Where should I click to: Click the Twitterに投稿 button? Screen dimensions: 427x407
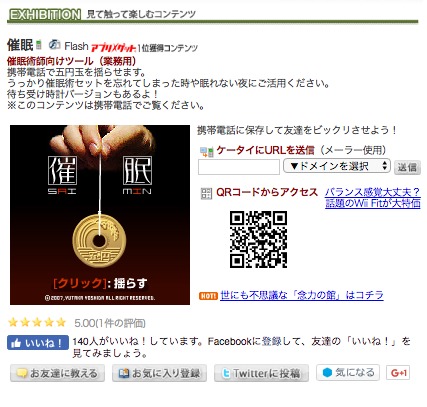[261, 373]
